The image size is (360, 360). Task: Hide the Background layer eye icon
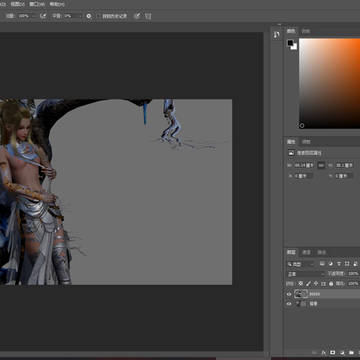289,304
